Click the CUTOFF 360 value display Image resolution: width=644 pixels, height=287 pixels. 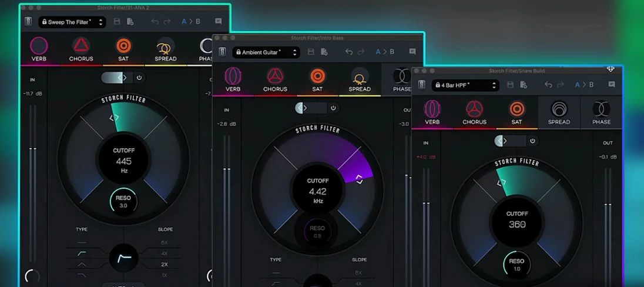516,225
